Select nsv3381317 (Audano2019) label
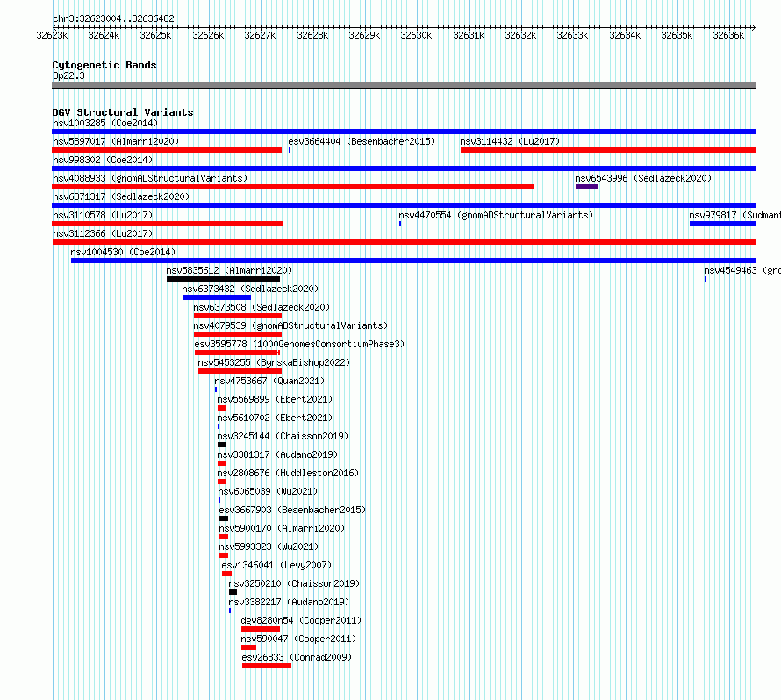 [277, 454]
